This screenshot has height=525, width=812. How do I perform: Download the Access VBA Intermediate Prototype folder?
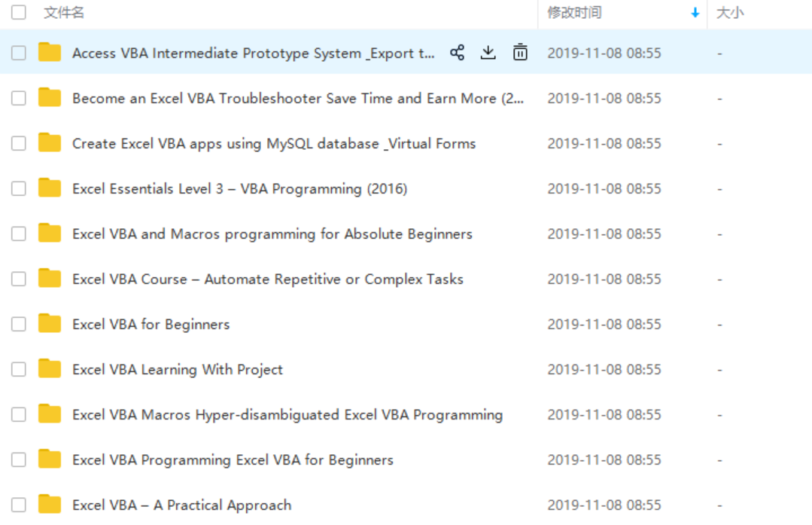488,52
